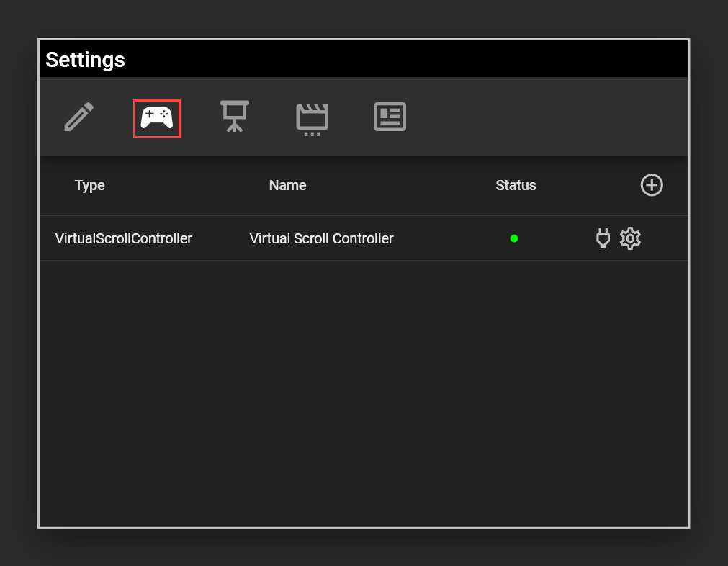Select the gamepad controllers tab
Image resolution: width=728 pixels, height=566 pixels.
(156, 118)
